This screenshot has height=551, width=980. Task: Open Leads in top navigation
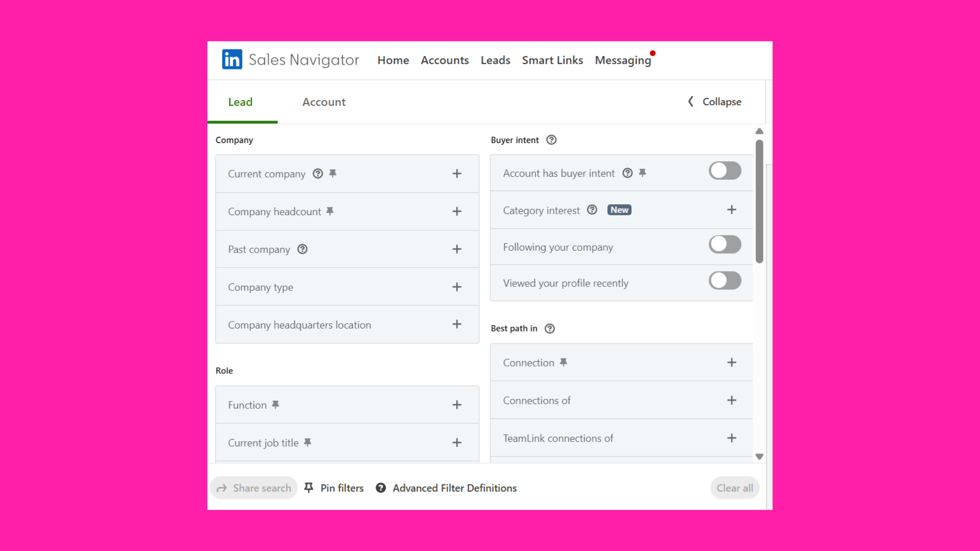[x=495, y=60]
